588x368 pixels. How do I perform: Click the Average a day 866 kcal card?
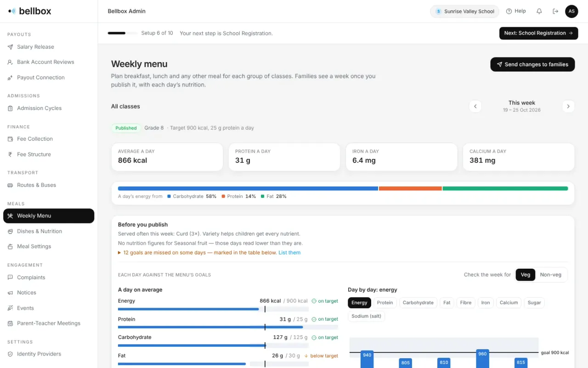(x=167, y=157)
